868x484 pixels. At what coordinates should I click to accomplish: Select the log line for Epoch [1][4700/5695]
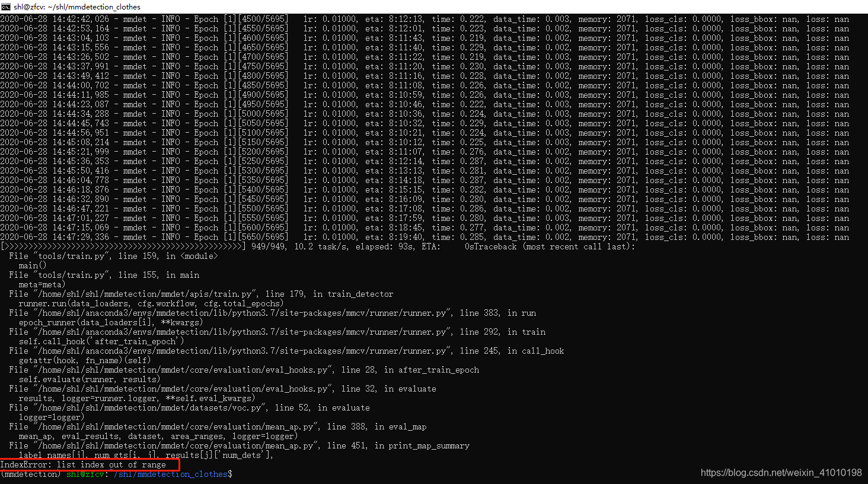click(425, 57)
